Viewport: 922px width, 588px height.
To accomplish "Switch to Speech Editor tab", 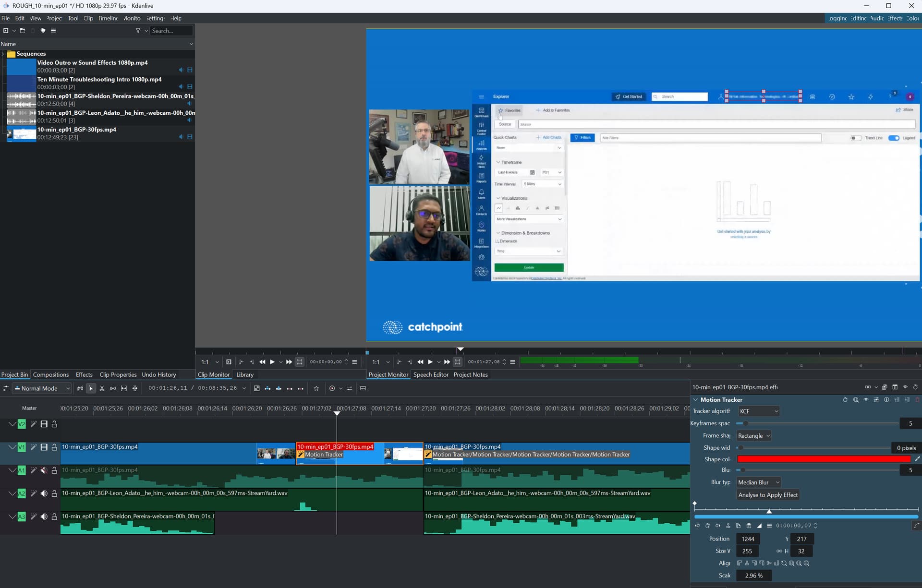I will tap(431, 375).
